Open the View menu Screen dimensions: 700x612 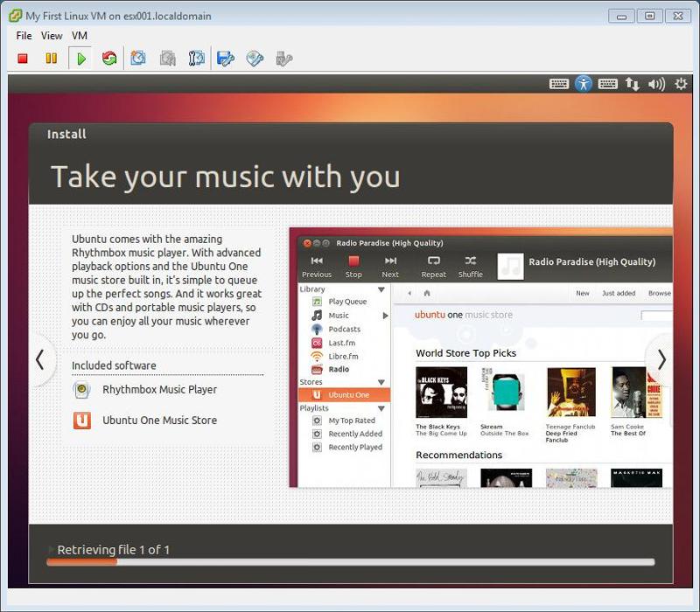[52, 36]
